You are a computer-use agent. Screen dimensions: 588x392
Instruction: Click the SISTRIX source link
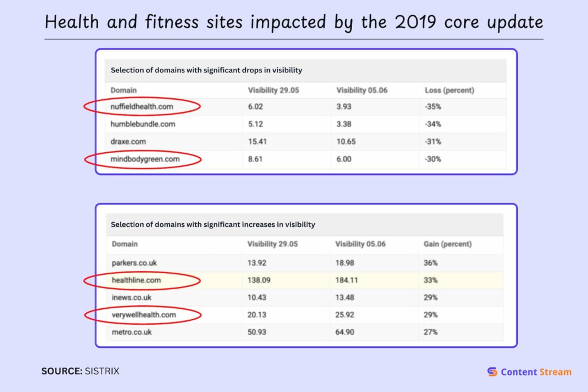click(102, 371)
